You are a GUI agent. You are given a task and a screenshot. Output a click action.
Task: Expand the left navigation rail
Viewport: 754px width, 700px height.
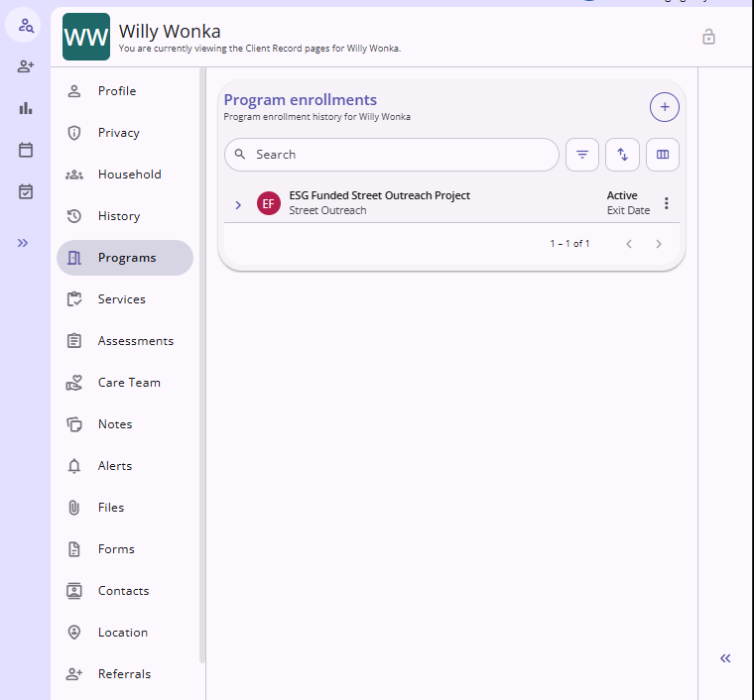pos(23,243)
